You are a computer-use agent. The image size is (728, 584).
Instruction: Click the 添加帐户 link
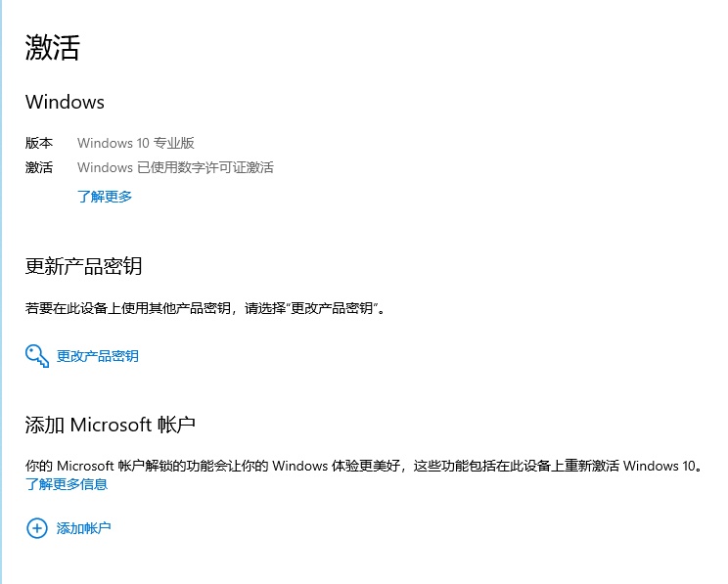83,528
